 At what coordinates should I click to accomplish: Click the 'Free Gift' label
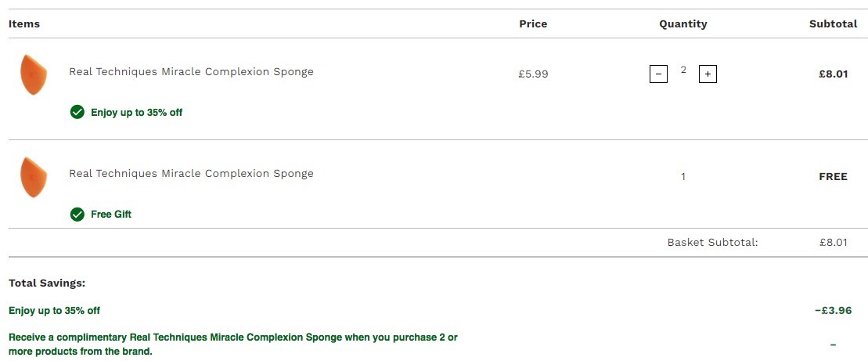pos(111,215)
